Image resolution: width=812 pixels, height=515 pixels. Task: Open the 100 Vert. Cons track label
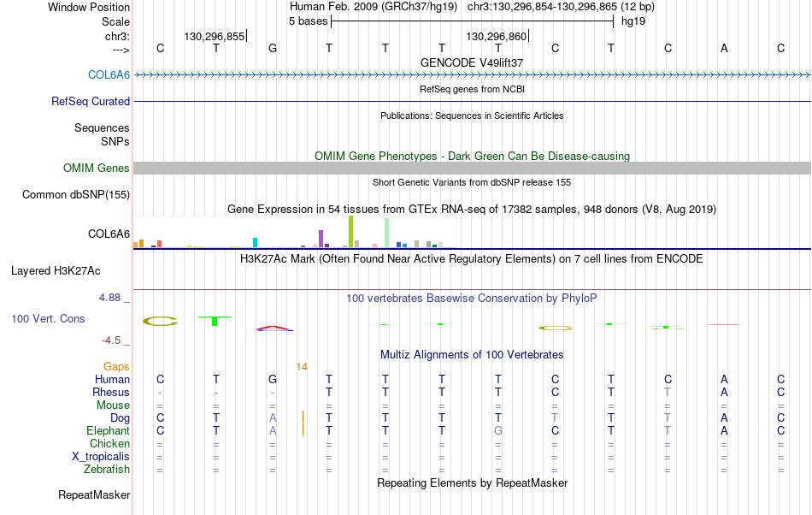[48, 318]
